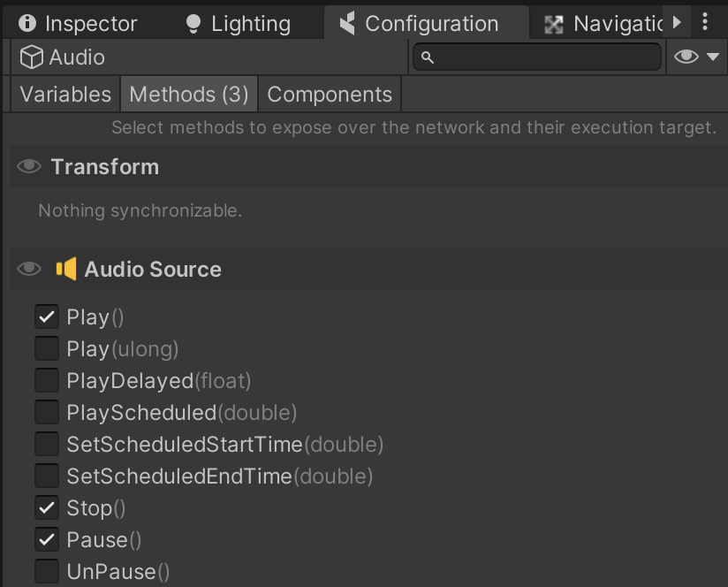Uncheck the Play() method checkbox

pyautogui.click(x=47, y=316)
